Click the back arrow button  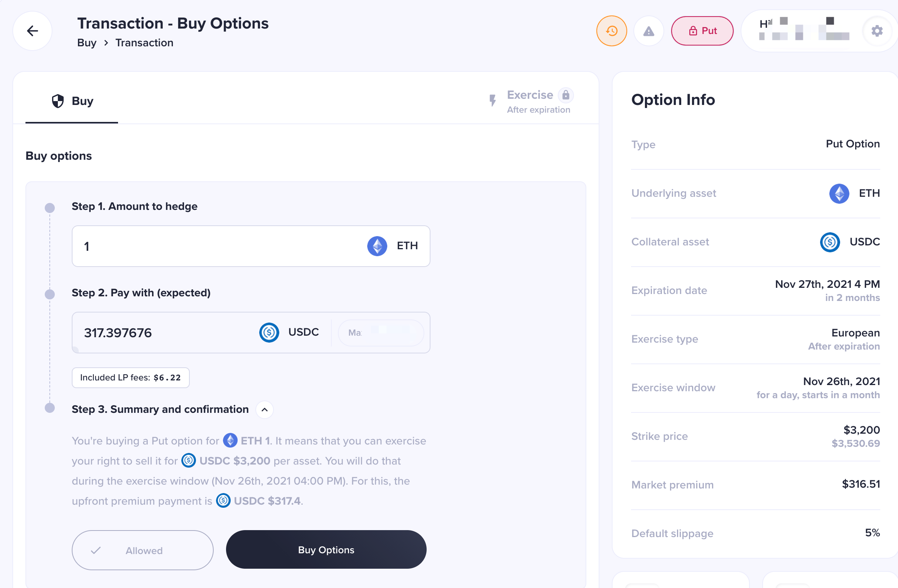coord(32,31)
